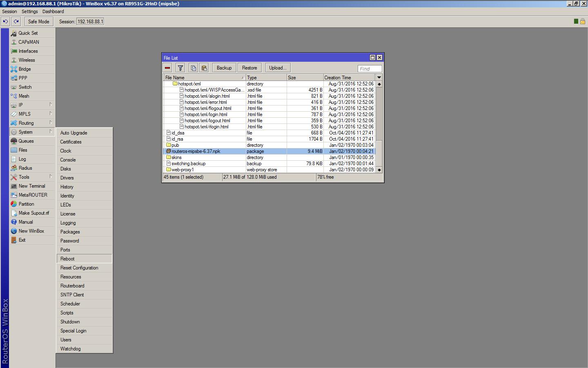Open Queues in sidebar
588x368 pixels.
tap(32, 141)
